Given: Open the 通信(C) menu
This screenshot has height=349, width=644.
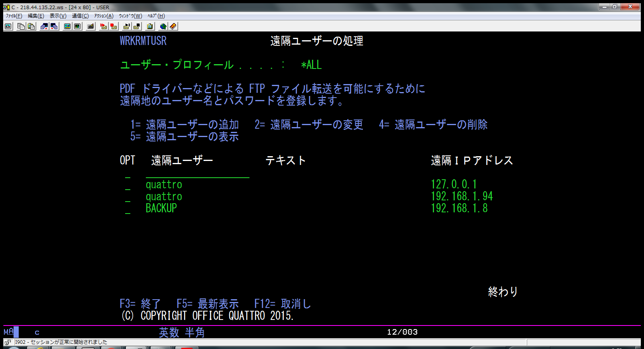Looking at the screenshot, I should click(80, 16).
